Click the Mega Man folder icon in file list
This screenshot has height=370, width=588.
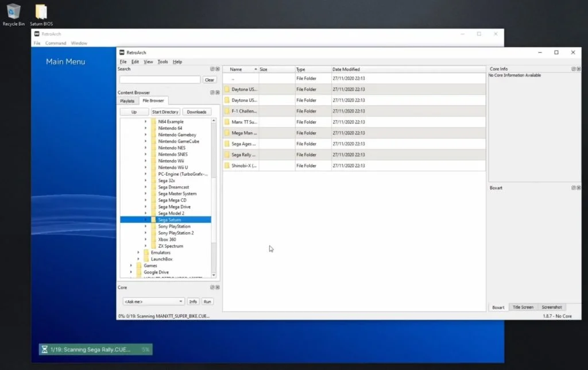(227, 133)
